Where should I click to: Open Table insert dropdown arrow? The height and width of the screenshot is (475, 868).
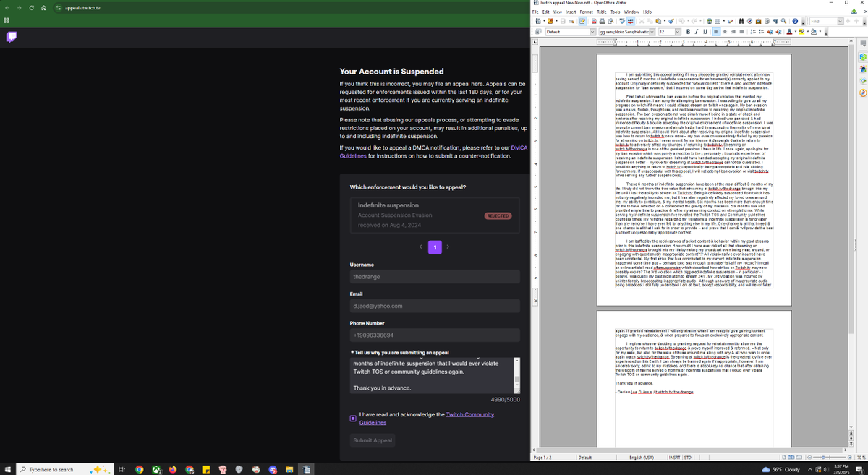pos(723,21)
